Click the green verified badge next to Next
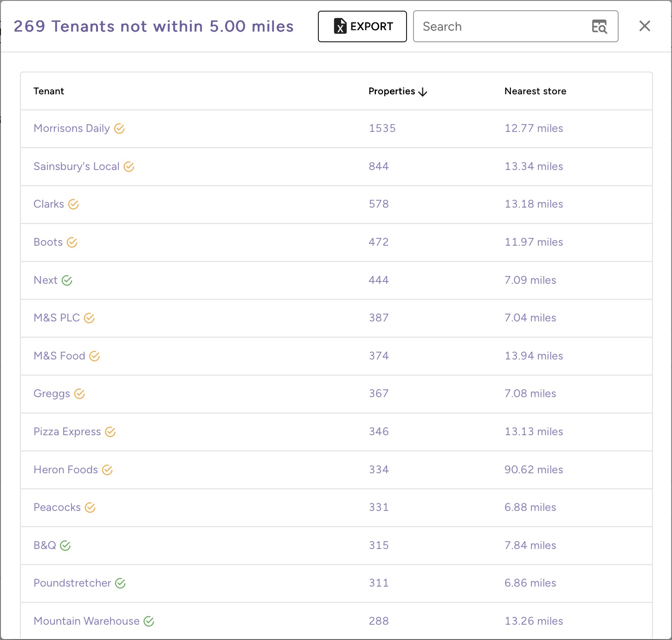 (67, 281)
